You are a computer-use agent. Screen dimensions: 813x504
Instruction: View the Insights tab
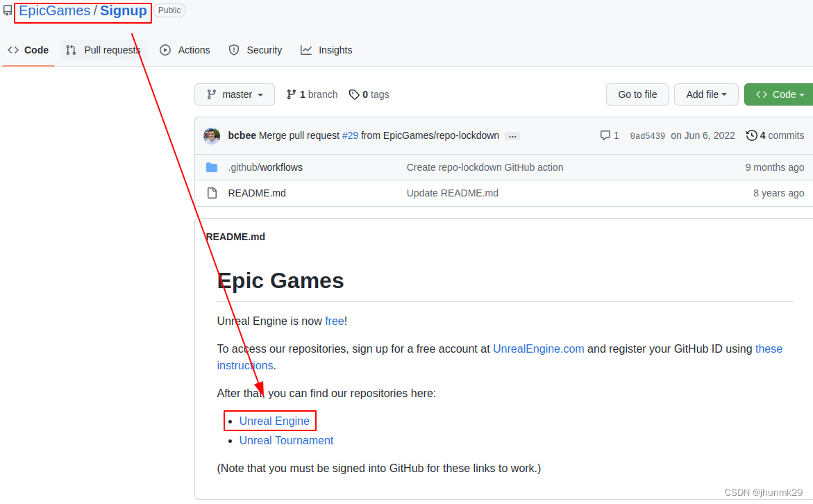326,50
